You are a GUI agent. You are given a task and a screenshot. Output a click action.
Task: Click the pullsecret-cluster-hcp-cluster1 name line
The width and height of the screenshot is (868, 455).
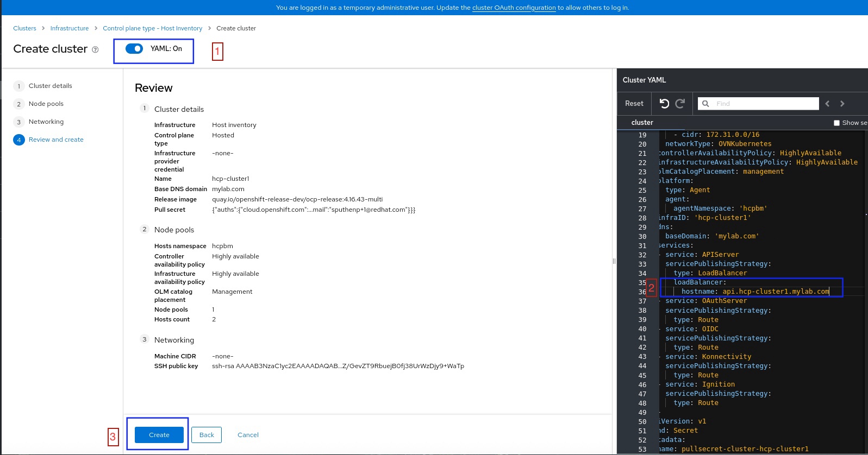[734, 449]
